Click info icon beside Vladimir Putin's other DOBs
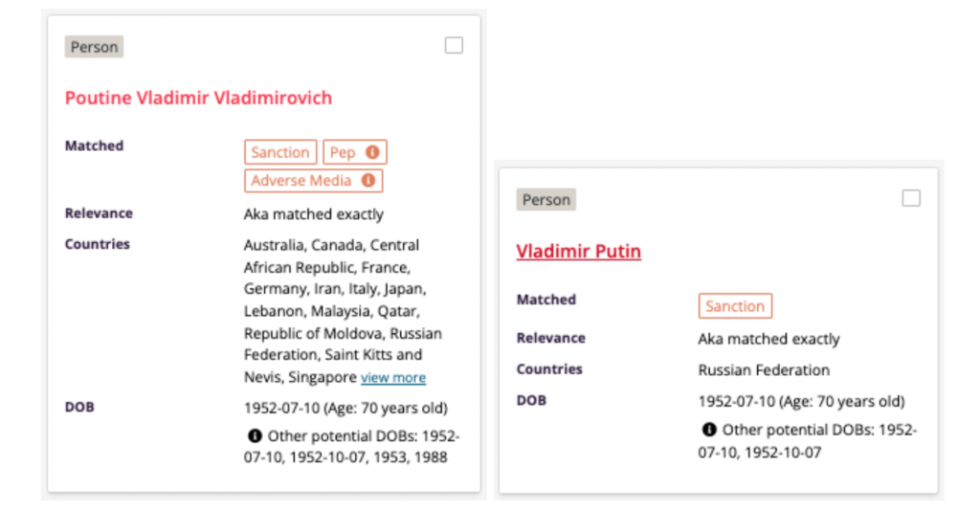 (x=709, y=430)
